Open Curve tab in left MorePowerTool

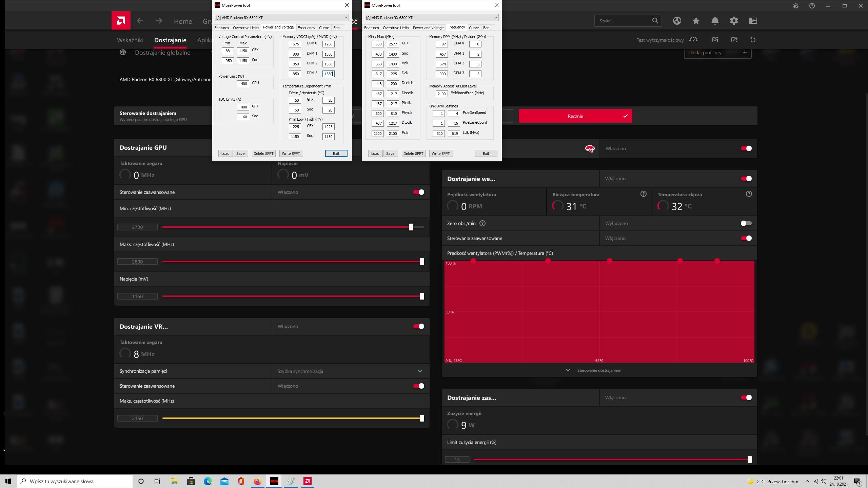click(x=324, y=28)
